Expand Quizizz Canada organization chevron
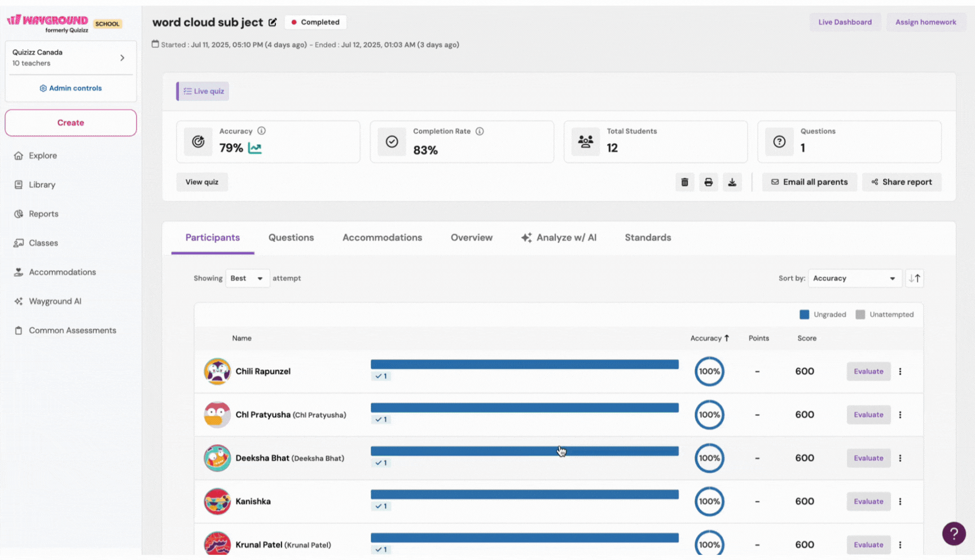Screen dimensions: 975x560 [x=122, y=58]
